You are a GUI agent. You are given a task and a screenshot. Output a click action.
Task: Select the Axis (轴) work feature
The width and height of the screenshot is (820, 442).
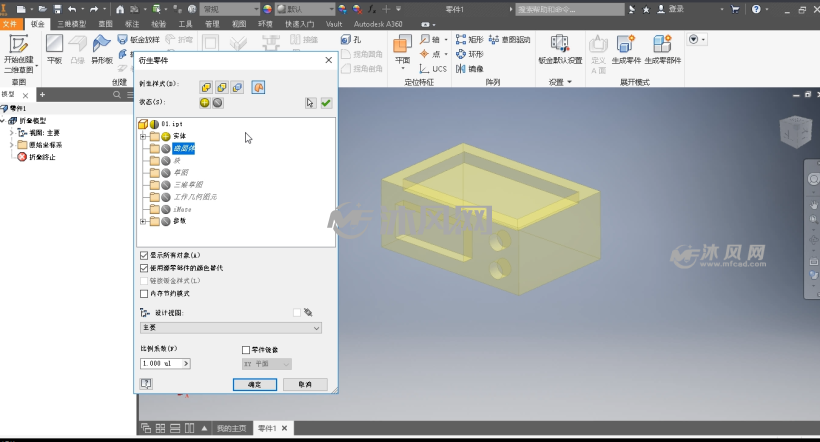click(430, 39)
